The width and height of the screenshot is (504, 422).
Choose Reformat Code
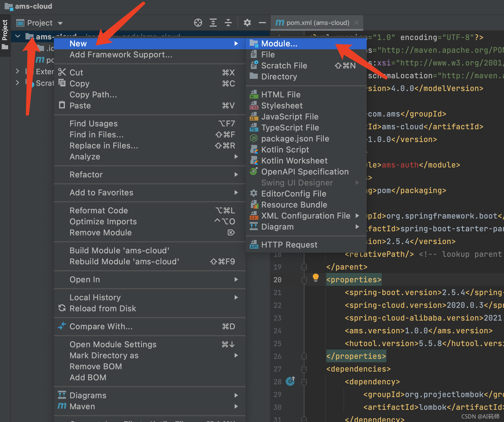(x=150, y=210)
